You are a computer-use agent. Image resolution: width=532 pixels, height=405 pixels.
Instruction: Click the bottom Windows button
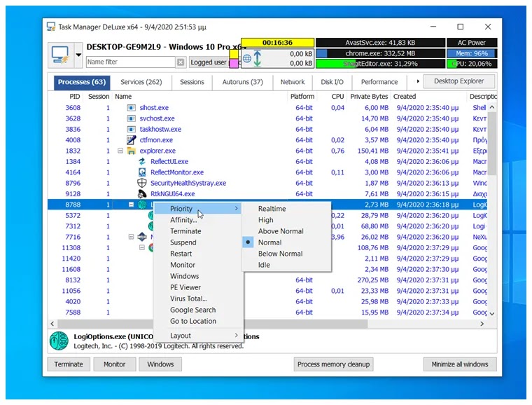[x=160, y=364]
